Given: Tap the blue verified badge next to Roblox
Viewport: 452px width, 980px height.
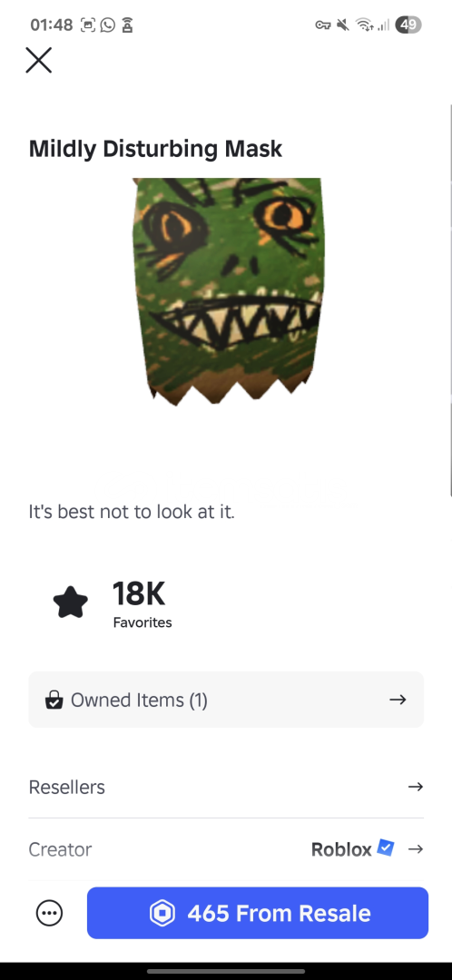Looking at the screenshot, I should tap(385, 848).
